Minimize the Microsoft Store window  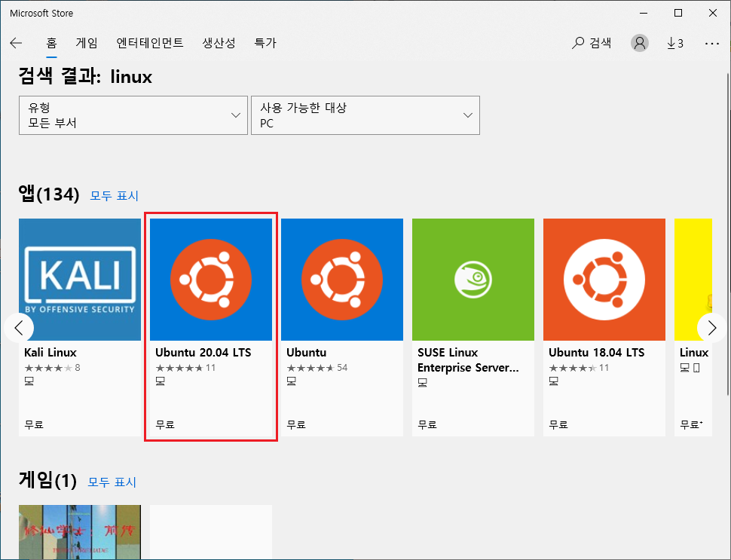coord(644,13)
